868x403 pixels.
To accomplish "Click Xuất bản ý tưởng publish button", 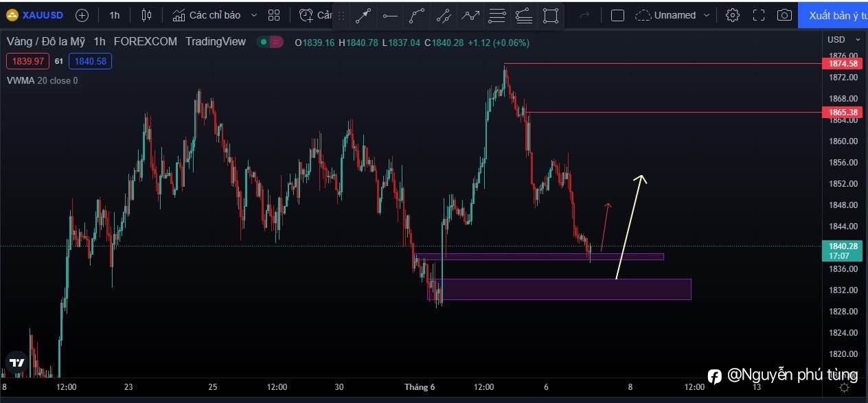I will point(833,15).
